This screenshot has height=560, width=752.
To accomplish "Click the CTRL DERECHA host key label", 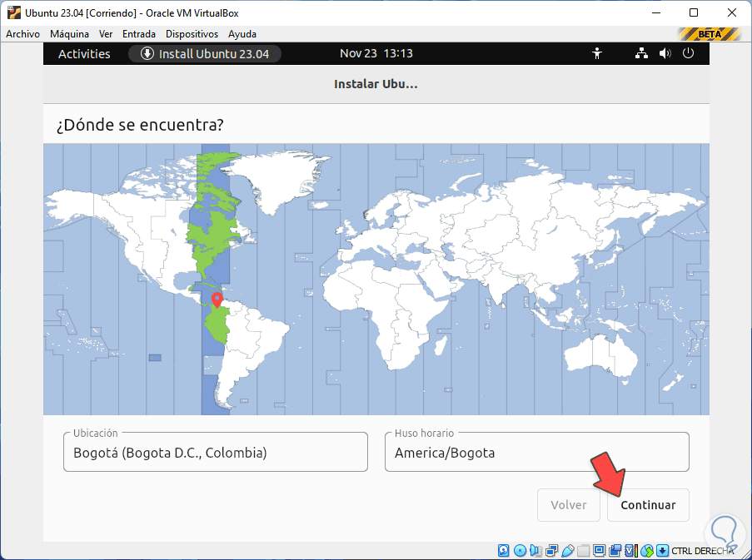I will (703, 551).
